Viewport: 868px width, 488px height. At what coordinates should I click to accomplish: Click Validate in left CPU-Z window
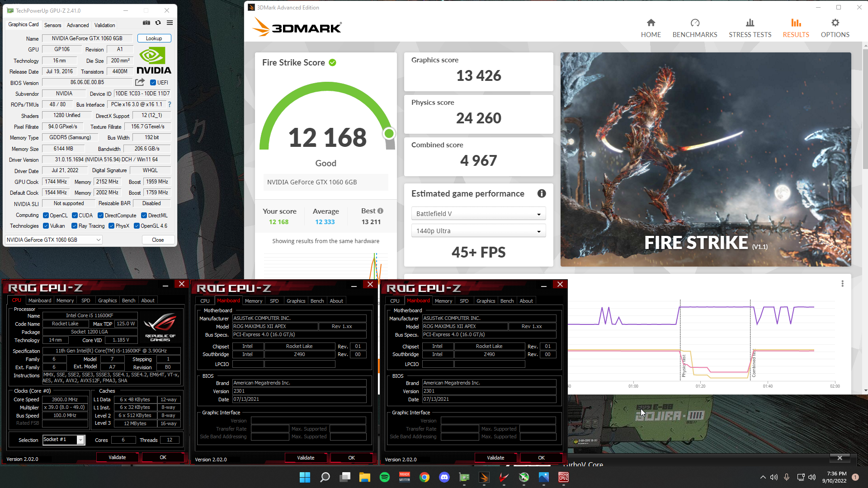coord(117,457)
